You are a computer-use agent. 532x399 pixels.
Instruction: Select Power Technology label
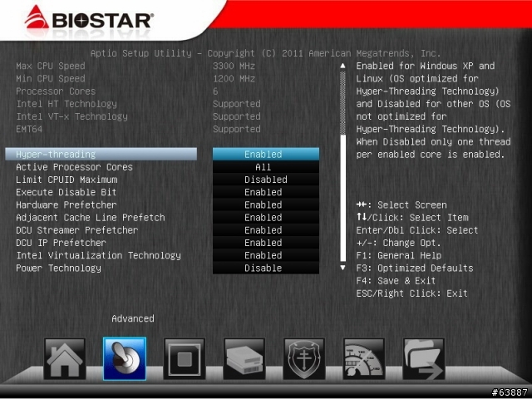point(58,268)
